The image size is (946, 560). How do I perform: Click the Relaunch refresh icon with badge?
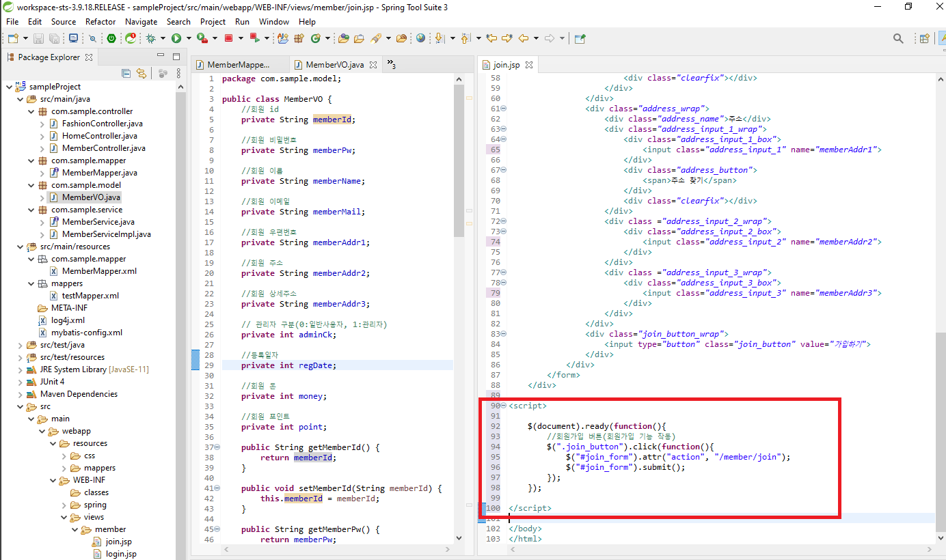point(131,39)
